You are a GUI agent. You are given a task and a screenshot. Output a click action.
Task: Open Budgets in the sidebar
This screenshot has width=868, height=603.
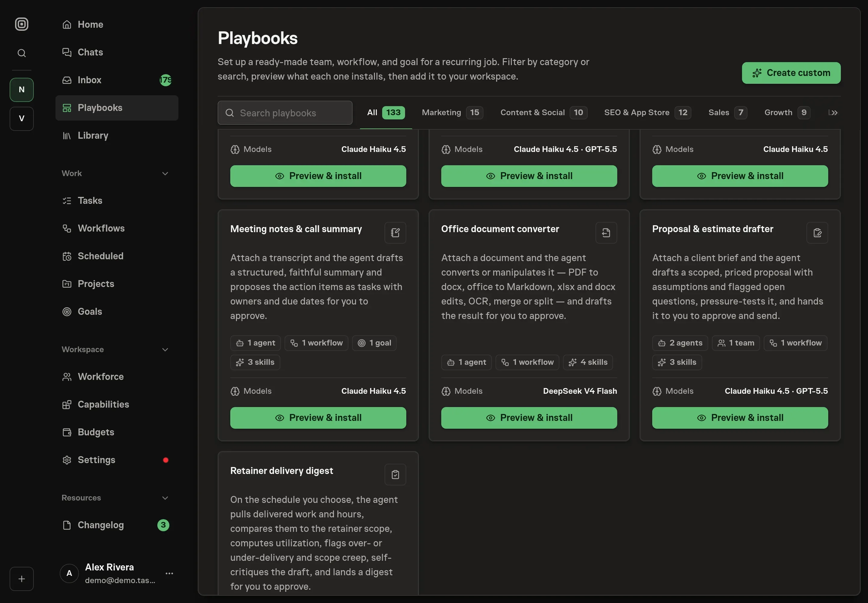tap(117, 432)
